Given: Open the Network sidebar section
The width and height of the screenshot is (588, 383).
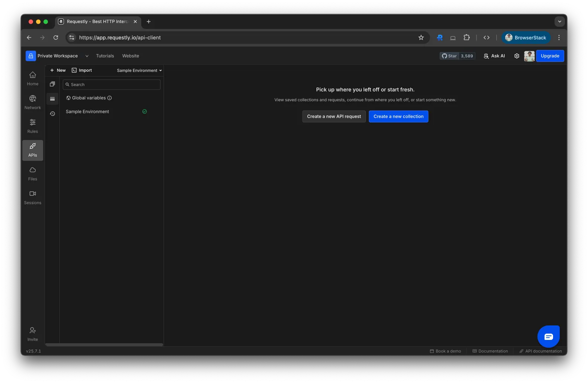Looking at the screenshot, I should coord(33,103).
